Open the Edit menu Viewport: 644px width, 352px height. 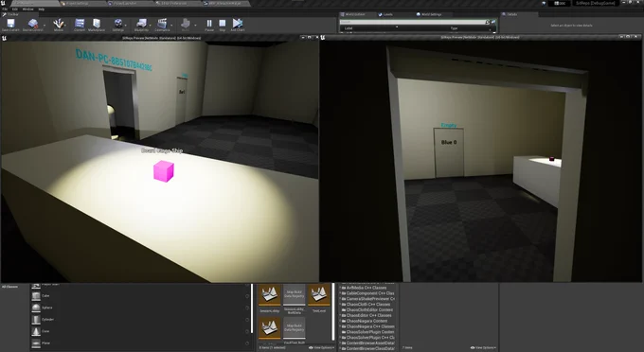(15, 9)
